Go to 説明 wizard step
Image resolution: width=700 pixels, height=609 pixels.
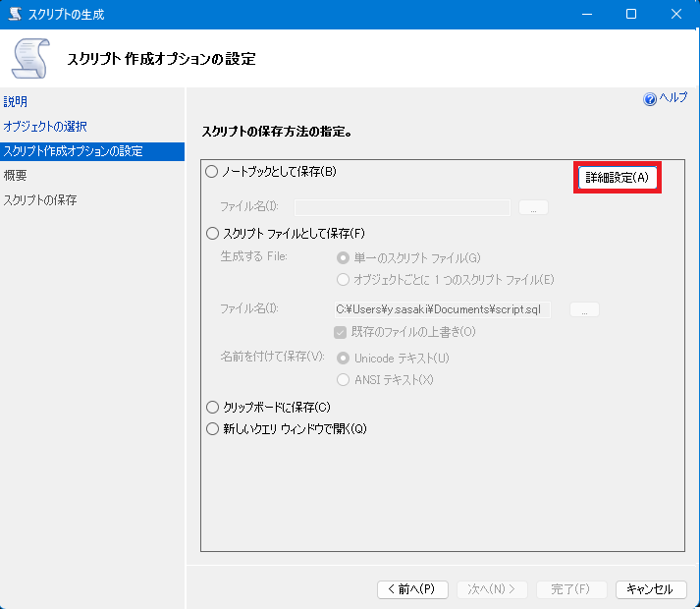tap(15, 102)
